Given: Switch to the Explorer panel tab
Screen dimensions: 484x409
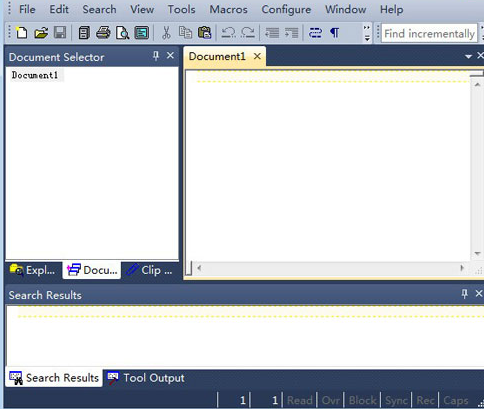Looking at the screenshot, I should [x=33, y=270].
